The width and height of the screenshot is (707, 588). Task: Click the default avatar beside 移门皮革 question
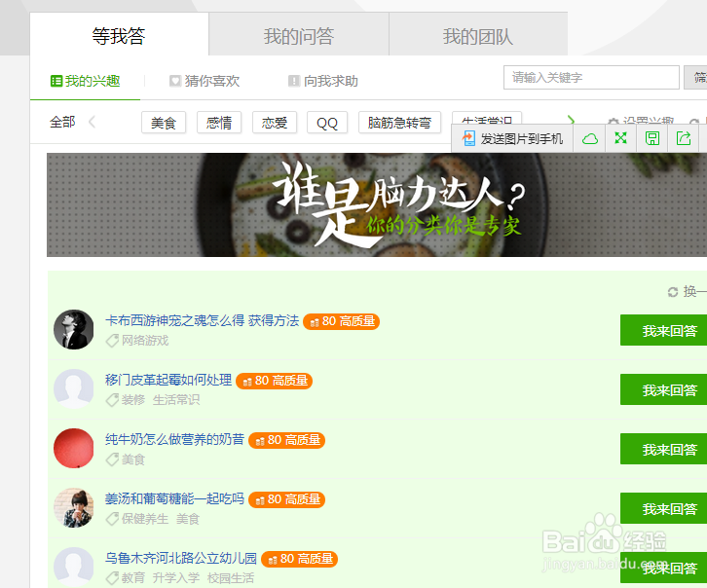click(x=73, y=388)
